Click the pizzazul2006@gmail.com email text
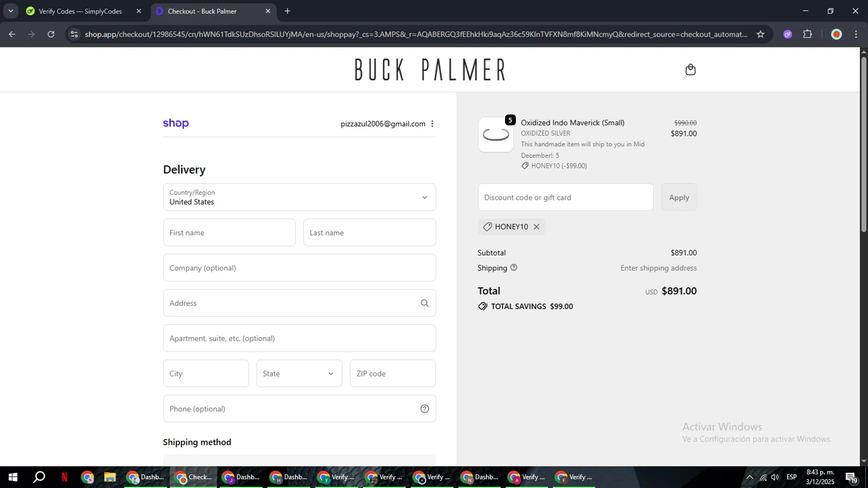The width and height of the screenshot is (868, 488). 382,124
